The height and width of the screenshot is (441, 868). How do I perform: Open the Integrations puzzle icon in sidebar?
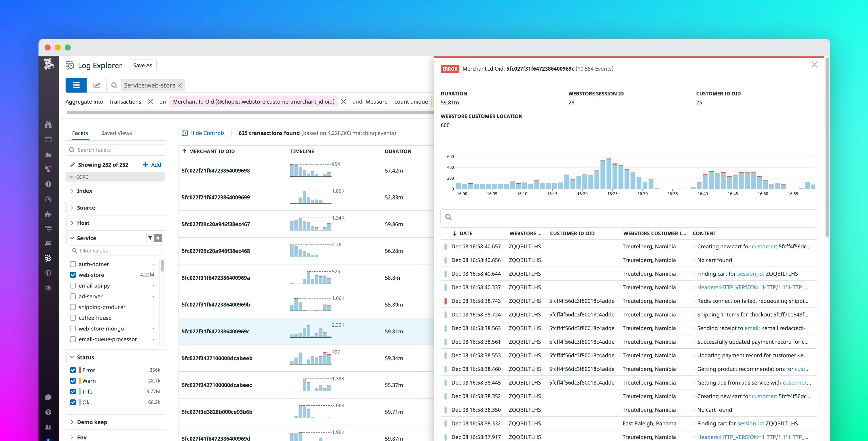48,214
